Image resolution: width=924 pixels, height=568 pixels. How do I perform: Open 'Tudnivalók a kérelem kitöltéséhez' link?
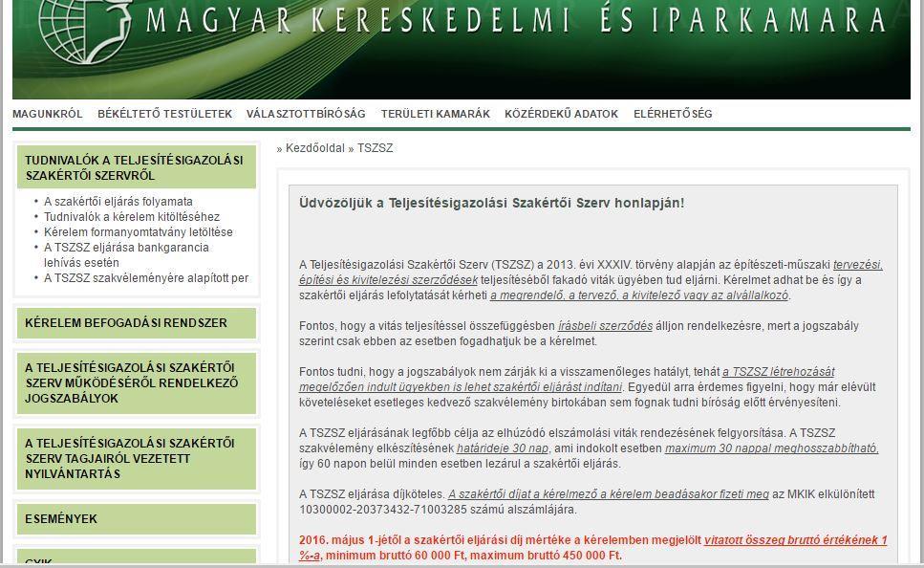[x=132, y=216]
